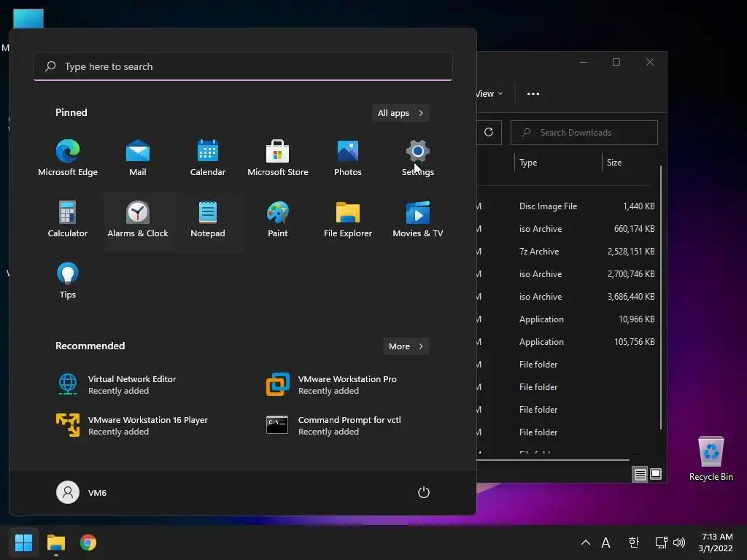Select the Application row sized 105,756 KB
Image resolution: width=747 pixels, height=560 pixels.
pyautogui.click(x=567, y=342)
